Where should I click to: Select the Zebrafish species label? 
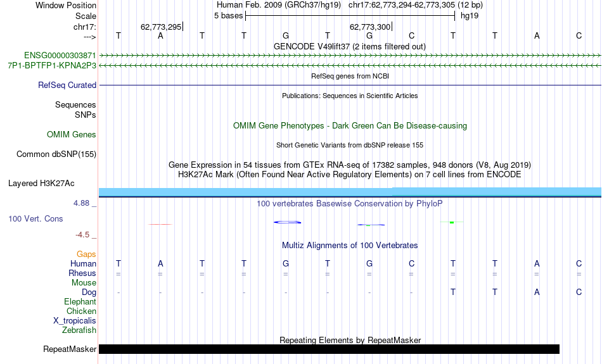[79, 330]
